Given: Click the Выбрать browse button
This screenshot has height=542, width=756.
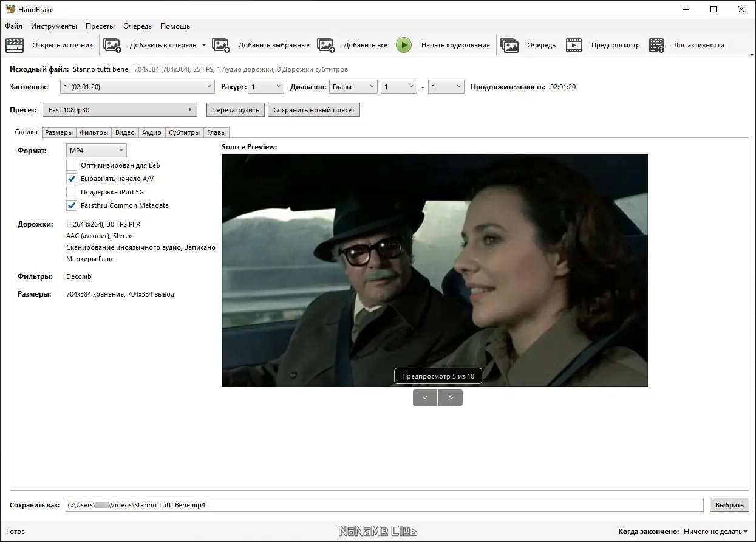Looking at the screenshot, I should point(729,505).
